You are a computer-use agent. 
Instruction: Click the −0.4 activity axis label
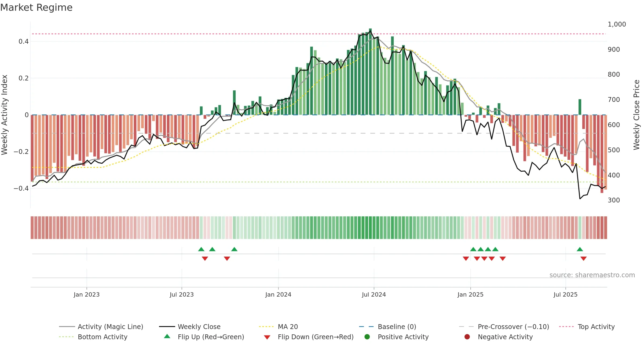(x=21, y=189)
